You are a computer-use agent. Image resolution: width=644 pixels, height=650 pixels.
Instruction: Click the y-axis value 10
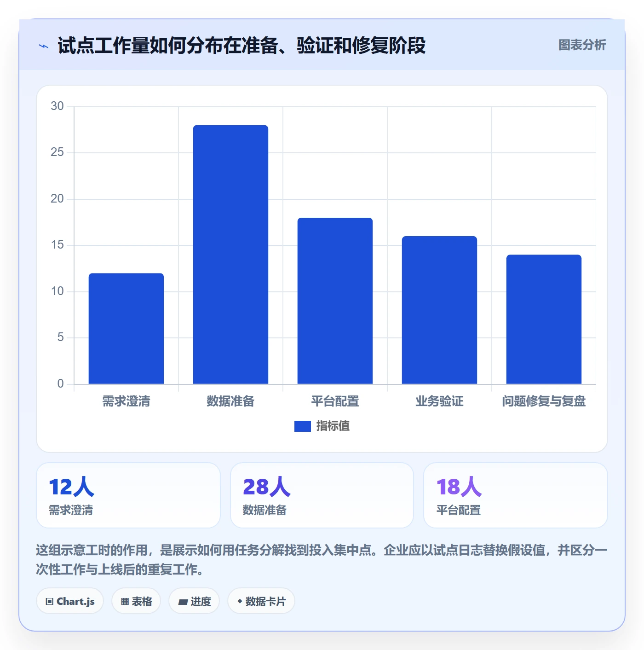pos(57,291)
